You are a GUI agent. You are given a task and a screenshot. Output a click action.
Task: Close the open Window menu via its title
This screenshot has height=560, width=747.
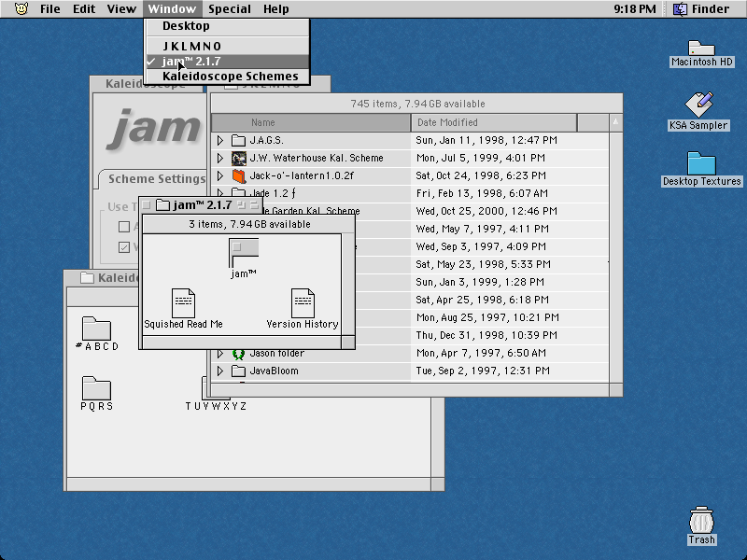click(172, 8)
